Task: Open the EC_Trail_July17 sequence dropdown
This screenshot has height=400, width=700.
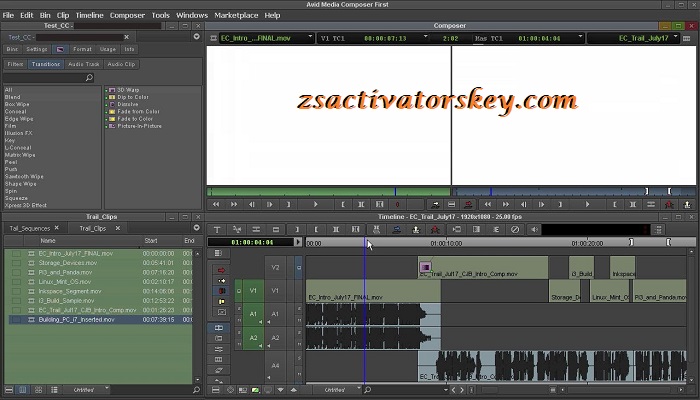Action: point(675,37)
